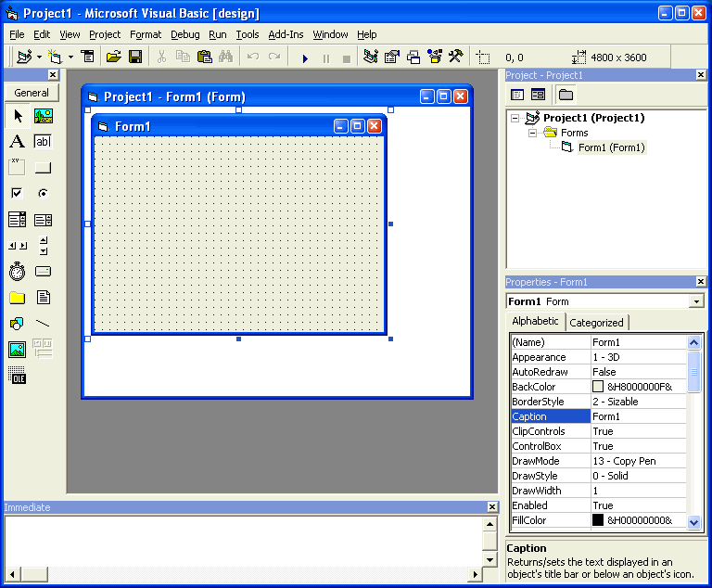Click the Caption property value field
712x588 pixels.
[639, 416]
